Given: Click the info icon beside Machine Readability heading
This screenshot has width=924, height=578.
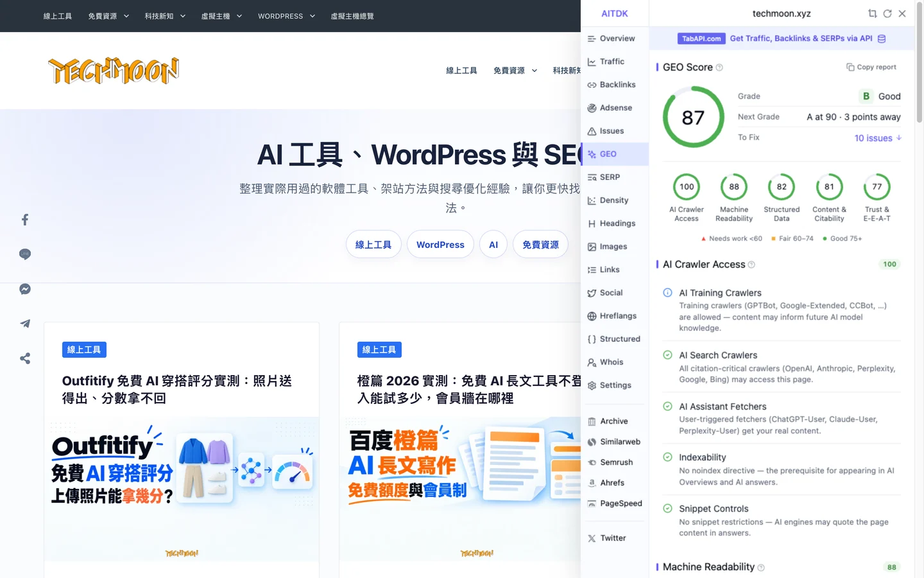Looking at the screenshot, I should click(761, 568).
